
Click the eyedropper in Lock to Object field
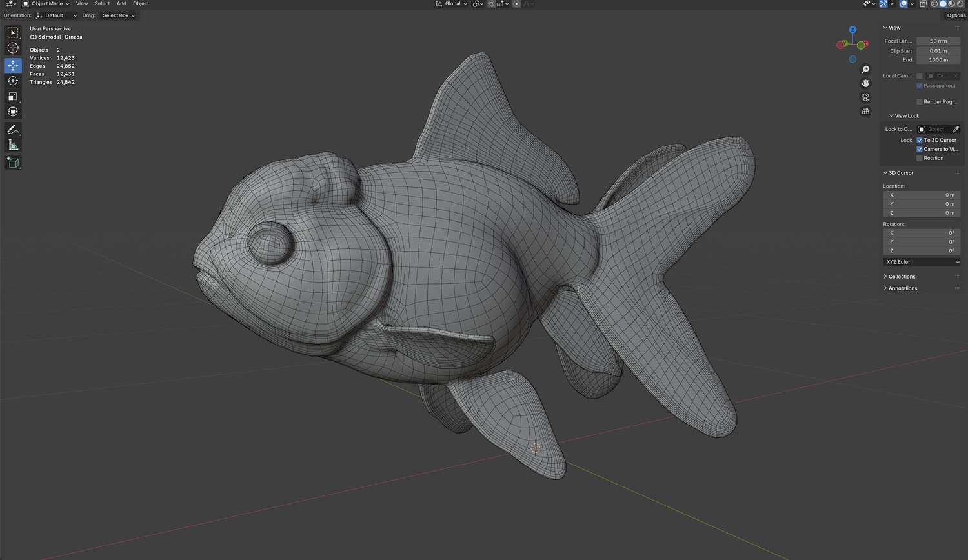(x=956, y=129)
